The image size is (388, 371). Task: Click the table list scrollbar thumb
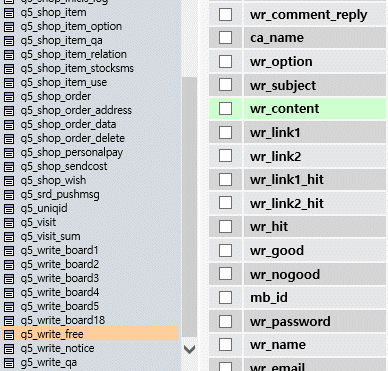click(x=190, y=207)
